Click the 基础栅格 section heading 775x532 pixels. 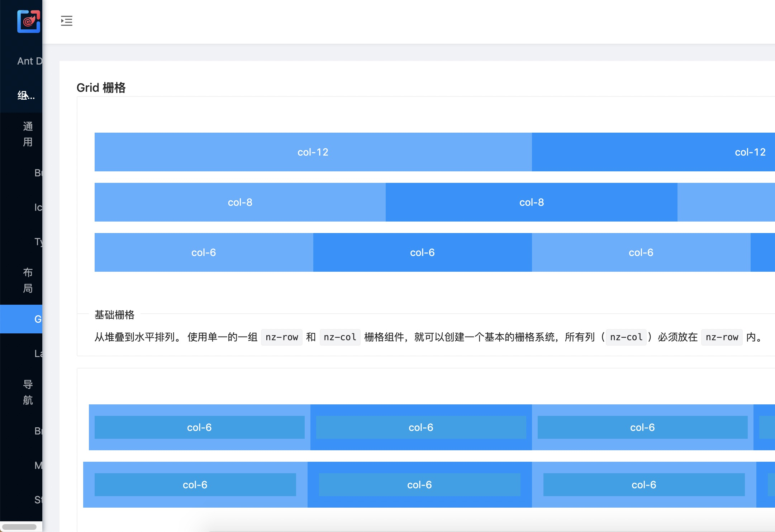tap(115, 315)
